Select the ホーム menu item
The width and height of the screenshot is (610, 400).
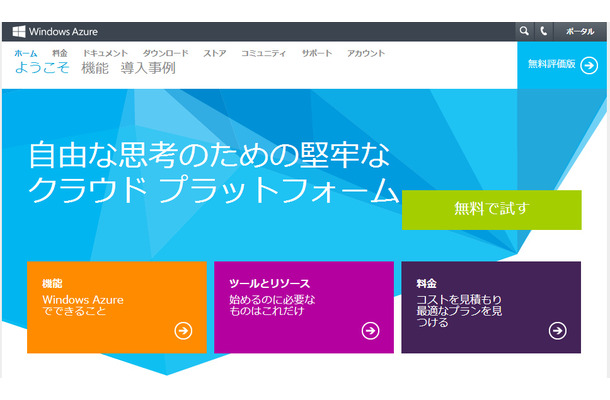(26, 53)
